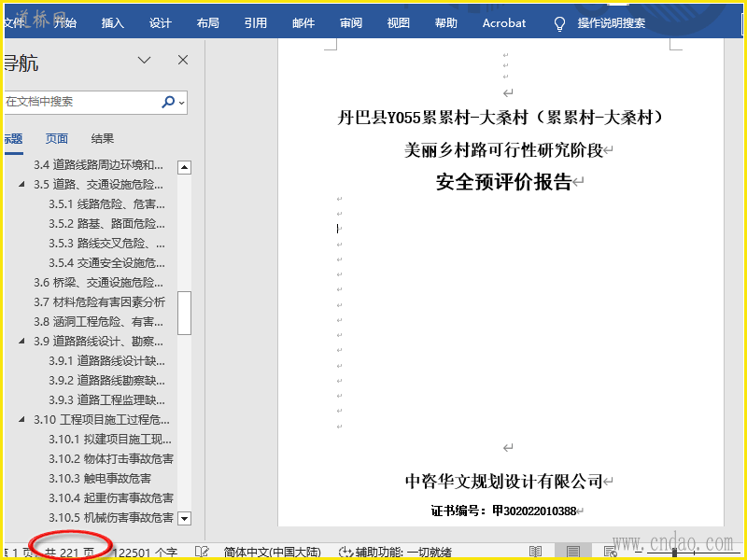Click the navigation pane scrollbar thumb

(184, 313)
